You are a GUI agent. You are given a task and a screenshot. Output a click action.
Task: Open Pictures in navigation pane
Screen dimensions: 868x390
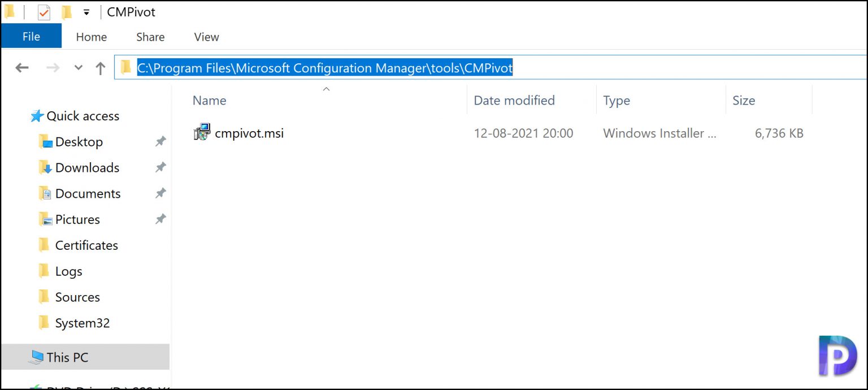(x=77, y=220)
